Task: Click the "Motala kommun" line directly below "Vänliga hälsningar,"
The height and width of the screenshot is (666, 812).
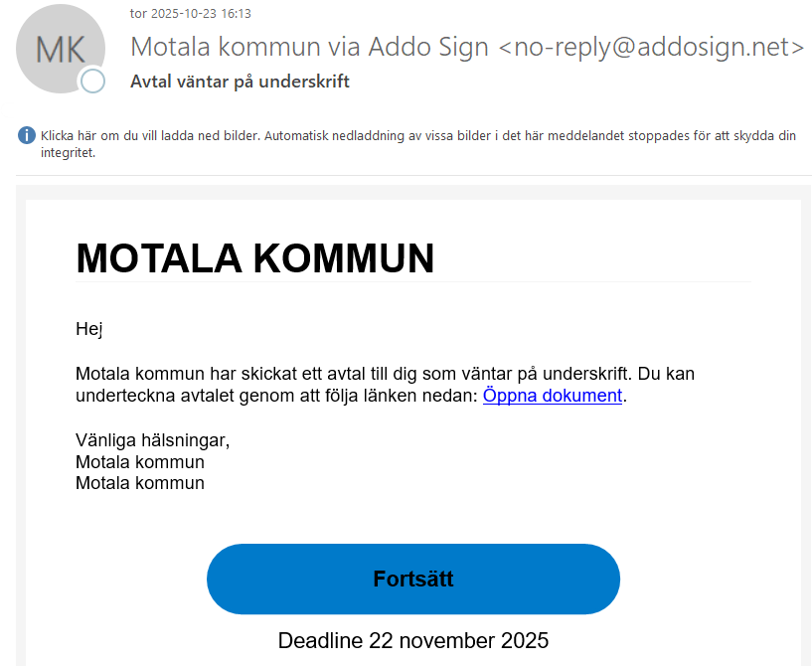Action: click(140, 462)
